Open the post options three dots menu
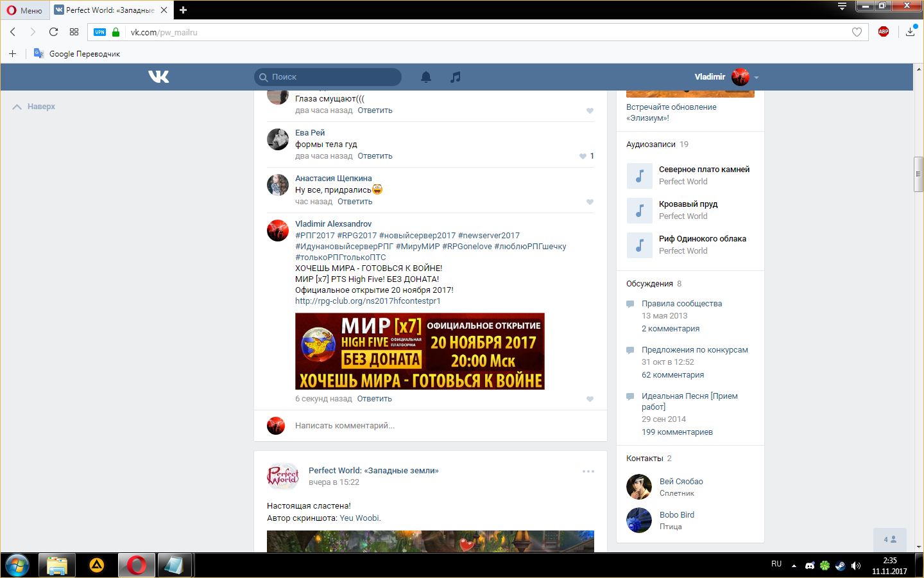Viewport: 924px width, 578px height. point(588,471)
